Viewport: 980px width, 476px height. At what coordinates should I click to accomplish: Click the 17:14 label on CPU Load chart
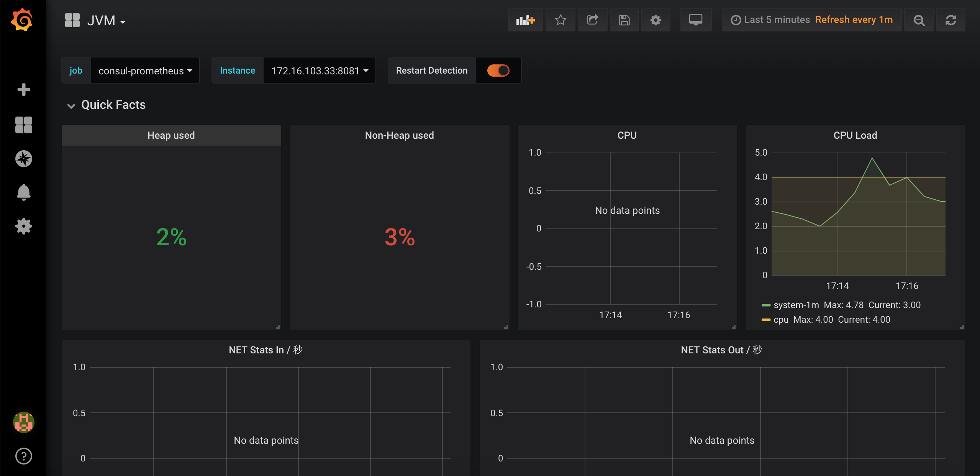pyautogui.click(x=837, y=286)
